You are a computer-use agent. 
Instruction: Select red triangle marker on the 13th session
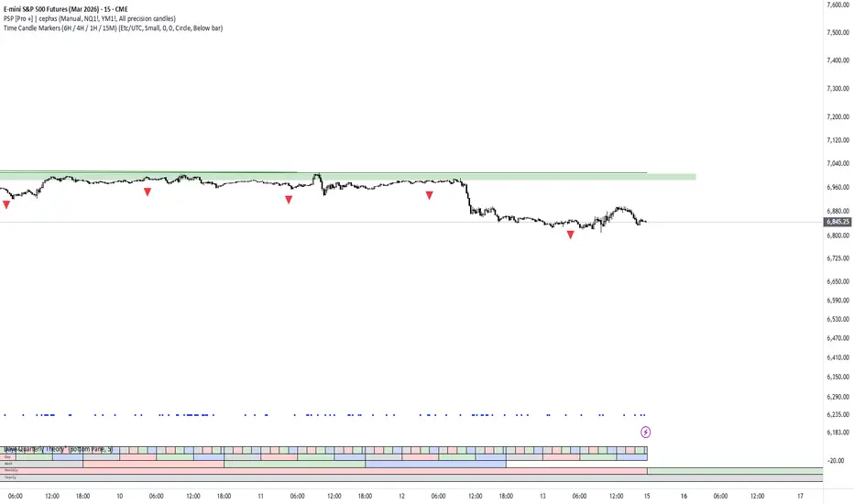[x=570, y=235]
